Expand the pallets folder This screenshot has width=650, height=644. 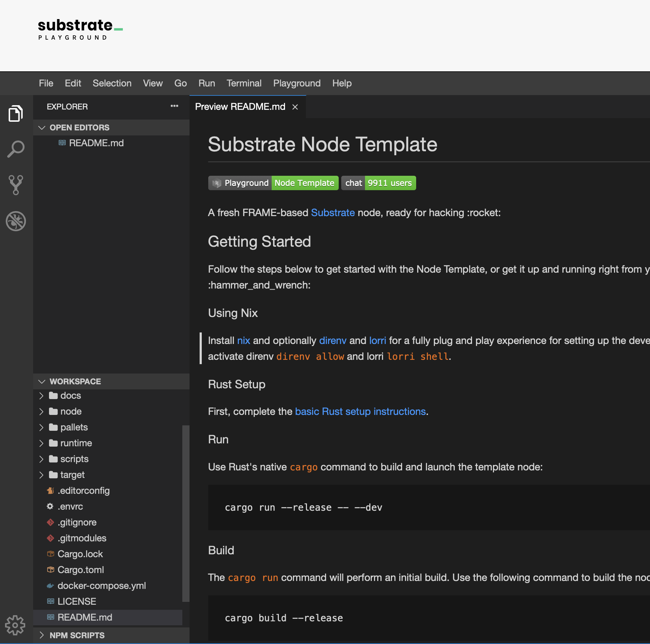click(41, 427)
